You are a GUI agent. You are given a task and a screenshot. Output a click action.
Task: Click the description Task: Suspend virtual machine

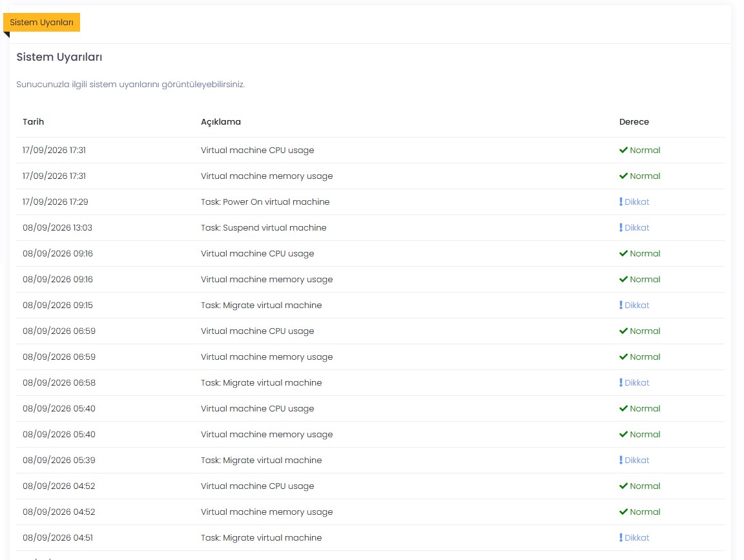point(263,228)
